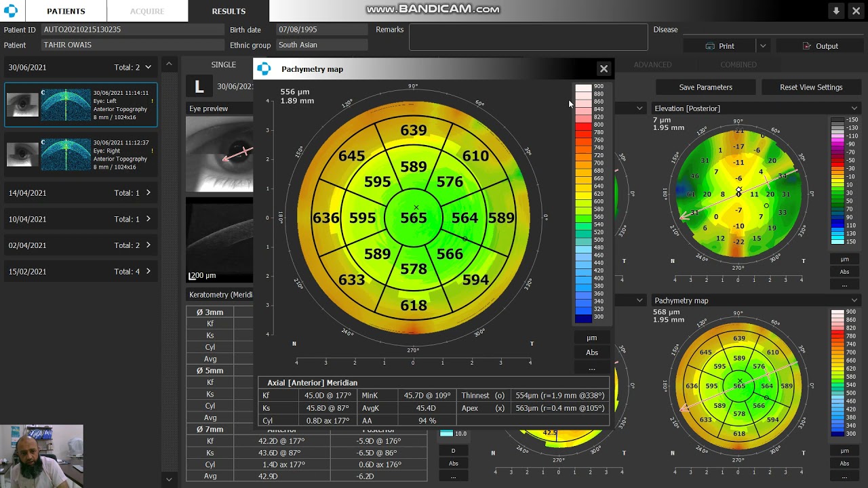
Task: Expand the 15/02/2021 exam group
Action: [x=148, y=271]
